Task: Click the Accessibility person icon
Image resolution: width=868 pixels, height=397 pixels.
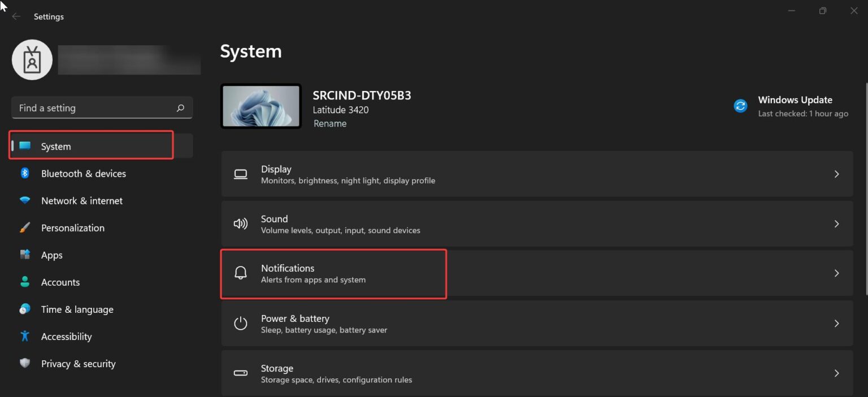Action: (25, 336)
